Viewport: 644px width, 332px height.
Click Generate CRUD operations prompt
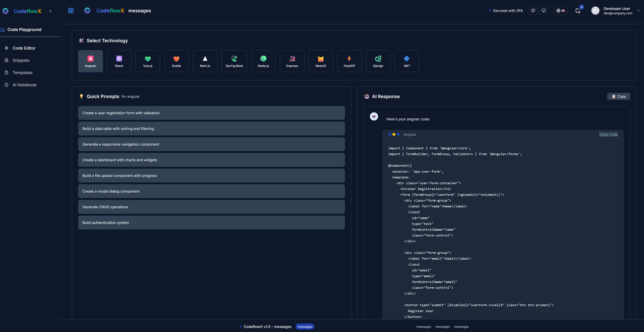211,207
